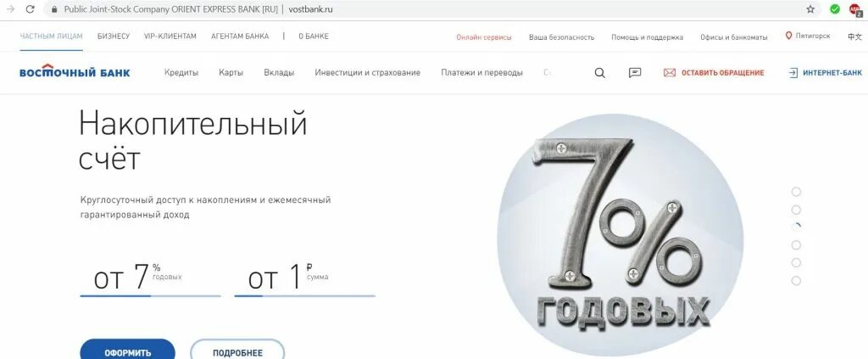Select the last slide indicator dot
The height and width of the screenshot is (359, 868).
point(796,281)
